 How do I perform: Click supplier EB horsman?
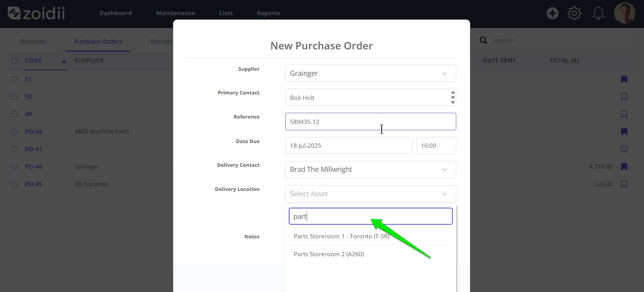(x=91, y=184)
